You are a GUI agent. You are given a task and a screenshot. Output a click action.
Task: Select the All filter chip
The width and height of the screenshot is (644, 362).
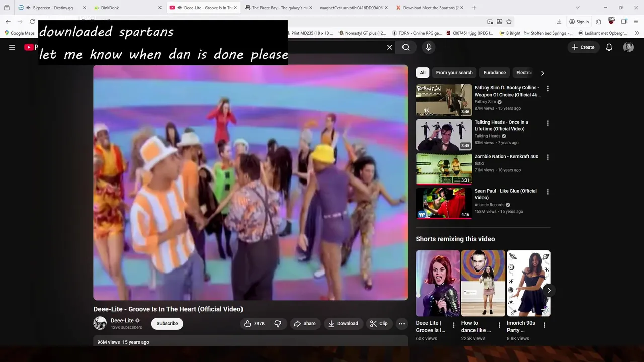[x=423, y=73]
